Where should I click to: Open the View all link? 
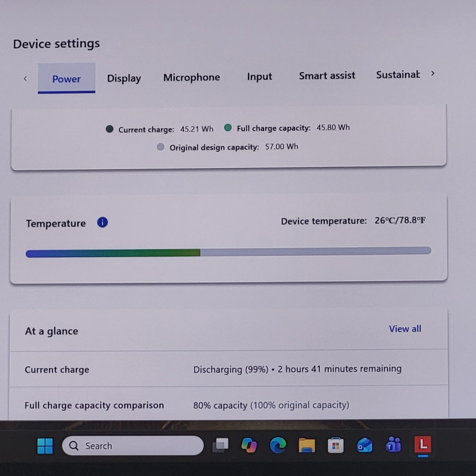[405, 329]
